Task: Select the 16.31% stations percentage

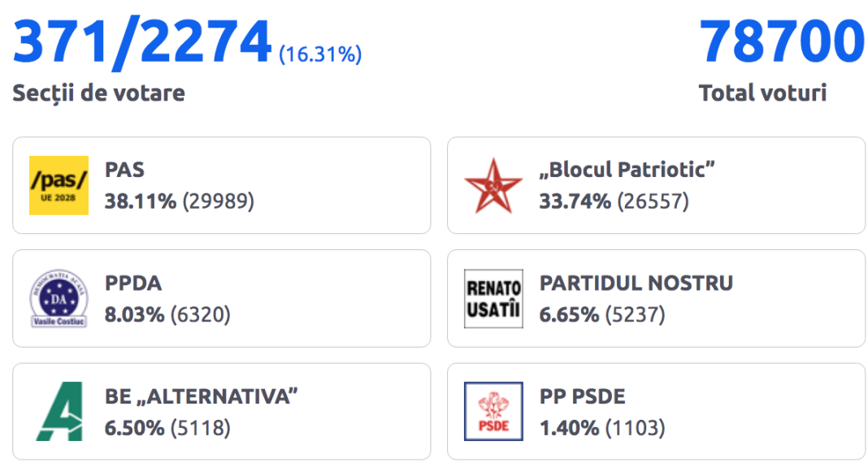Action: tap(320, 54)
